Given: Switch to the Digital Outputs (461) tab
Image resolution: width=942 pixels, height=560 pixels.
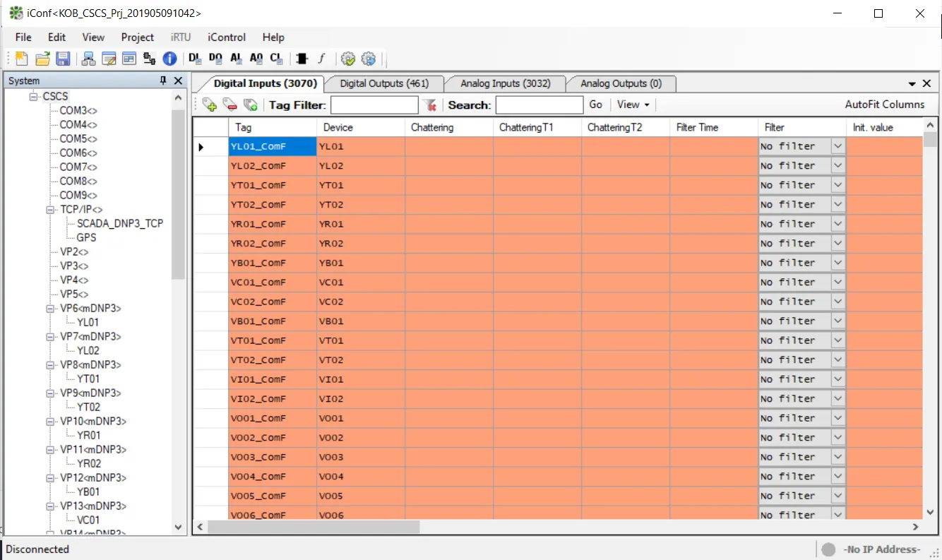Looking at the screenshot, I should coord(384,83).
